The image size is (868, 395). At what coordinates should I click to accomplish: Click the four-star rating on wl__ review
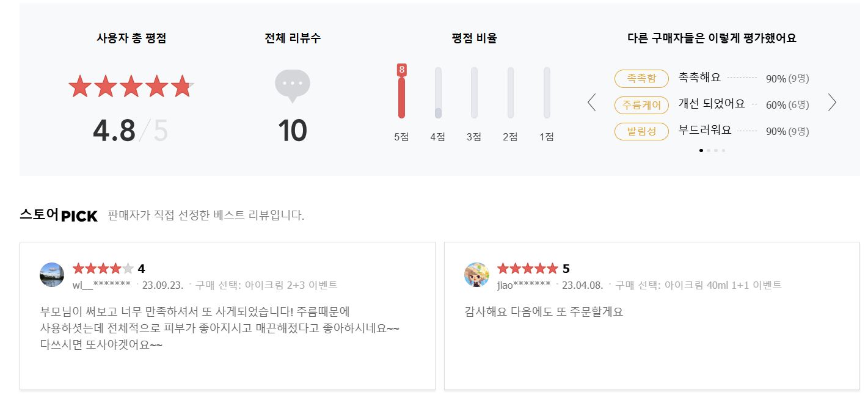[103, 269]
